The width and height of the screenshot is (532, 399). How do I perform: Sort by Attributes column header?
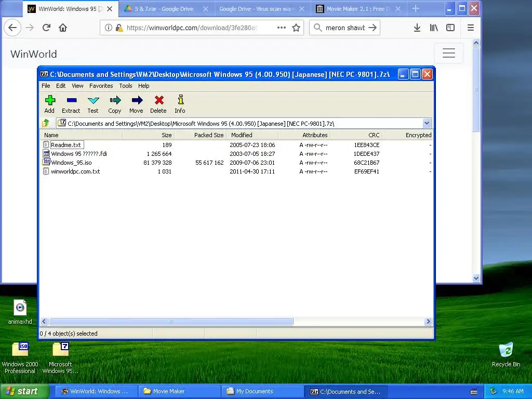(x=304, y=135)
